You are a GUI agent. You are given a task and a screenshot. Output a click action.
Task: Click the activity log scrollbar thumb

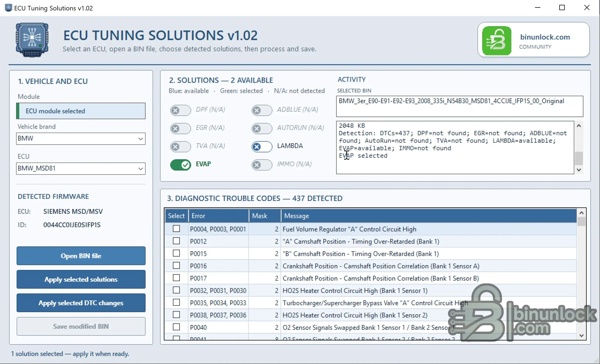(x=579, y=158)
